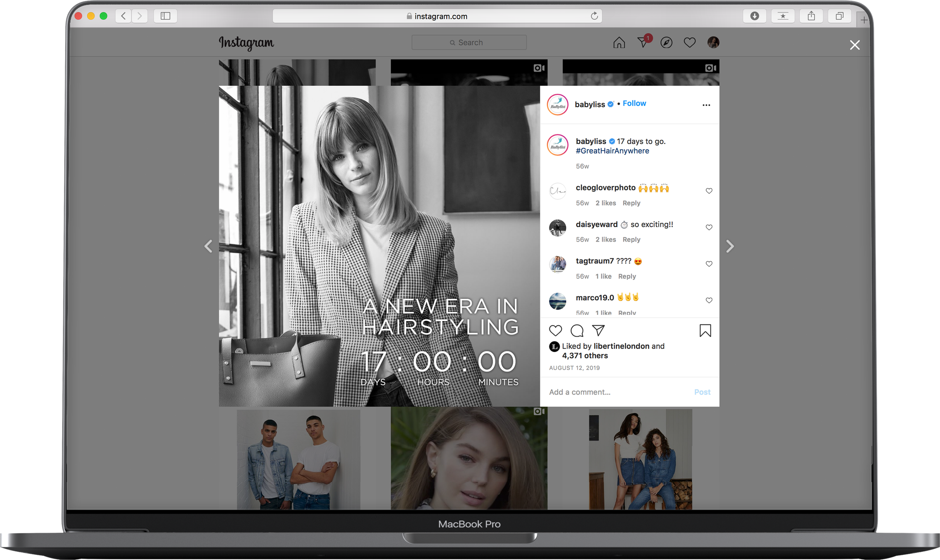
Task: Open thumbnail of two men in denim
Action: [x=298, y=459]
